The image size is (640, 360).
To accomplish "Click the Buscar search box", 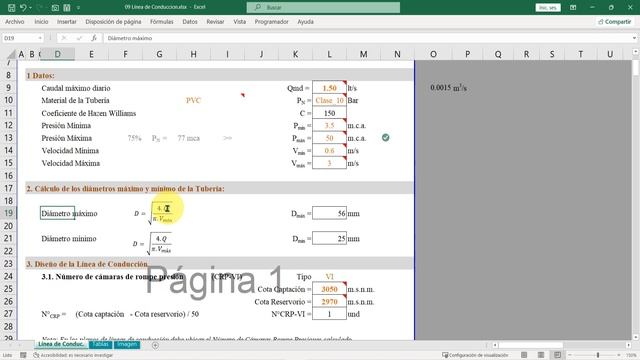I will click(323, 7).
